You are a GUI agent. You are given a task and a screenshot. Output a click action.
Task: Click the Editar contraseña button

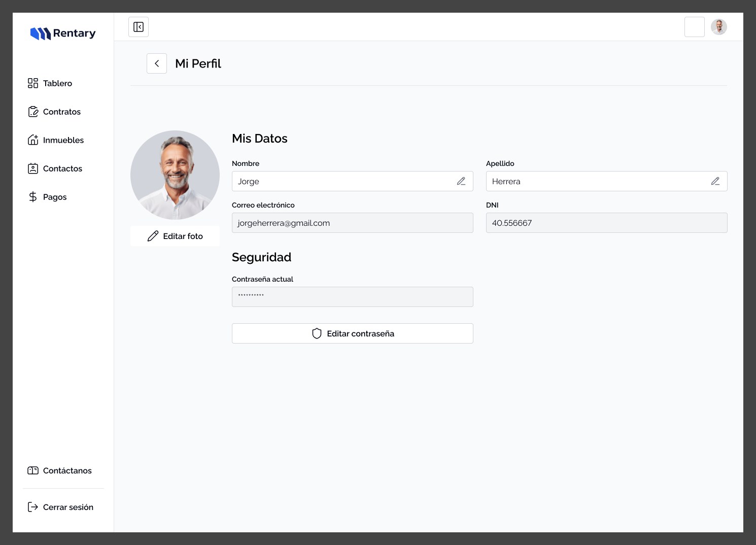point(353,333)
